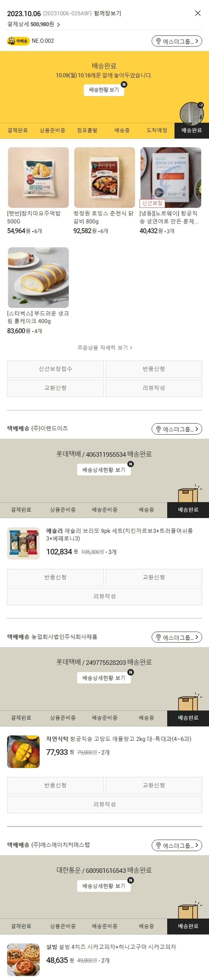Click the 석배송 truck badge icon

18,41
